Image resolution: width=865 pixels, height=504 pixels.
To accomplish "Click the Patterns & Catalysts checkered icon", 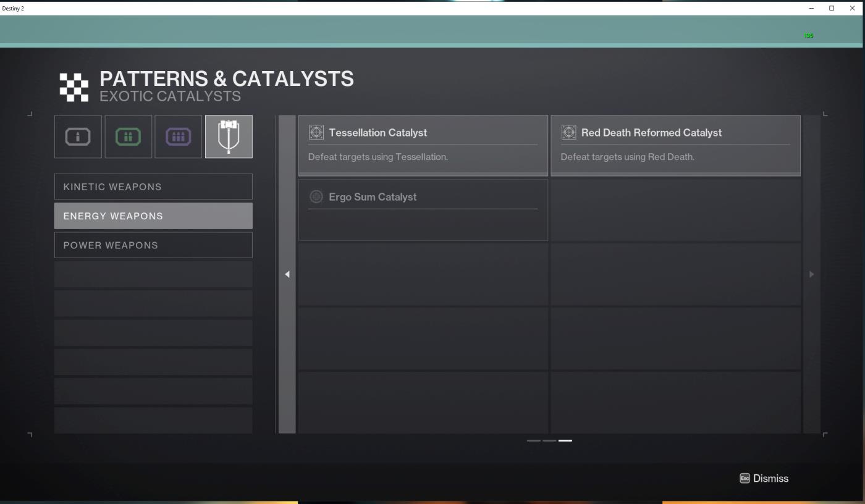I will 74,86.
